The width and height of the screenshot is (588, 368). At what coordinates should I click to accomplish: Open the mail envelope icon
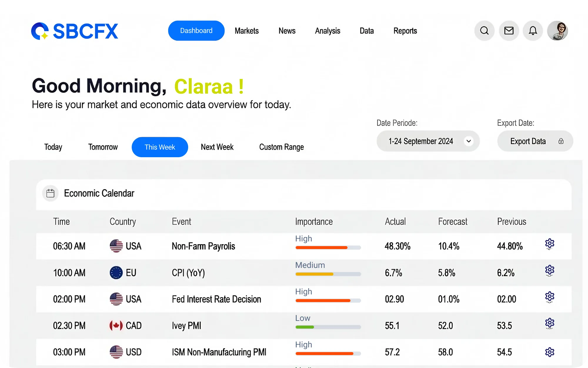coord(509,31)
